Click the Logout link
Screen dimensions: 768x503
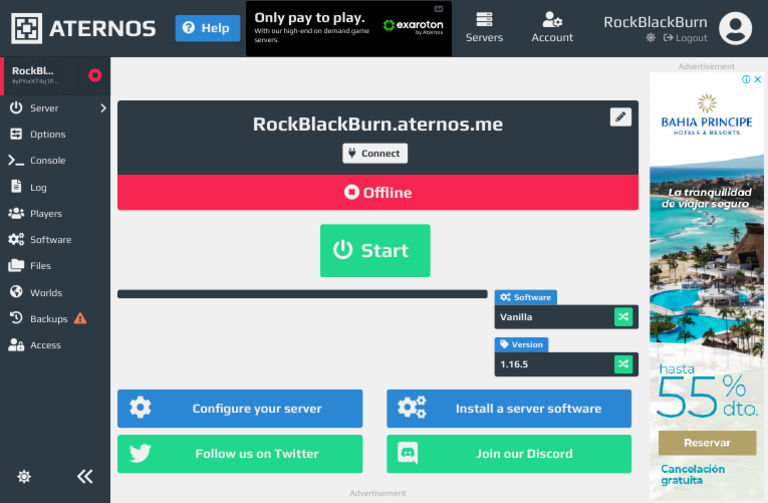pos(685,38)
